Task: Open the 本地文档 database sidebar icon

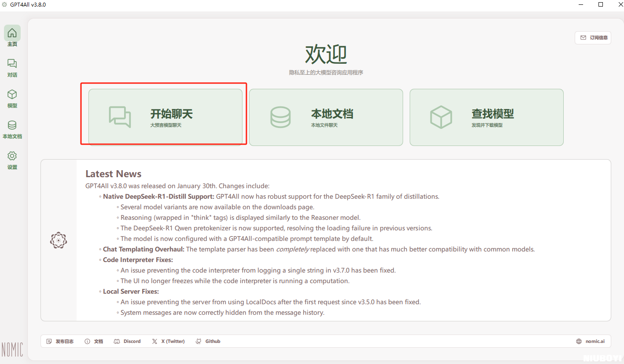Action: [12, 125]
